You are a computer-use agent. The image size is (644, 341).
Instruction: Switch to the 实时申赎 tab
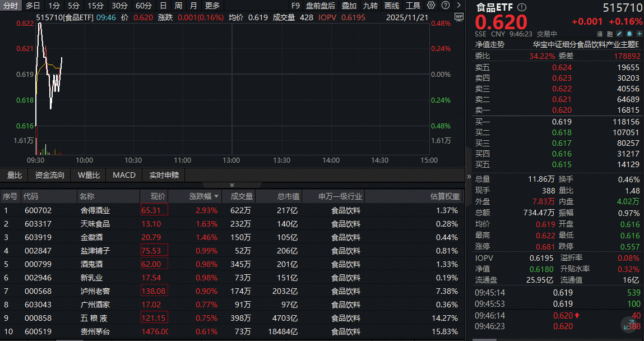164,175
